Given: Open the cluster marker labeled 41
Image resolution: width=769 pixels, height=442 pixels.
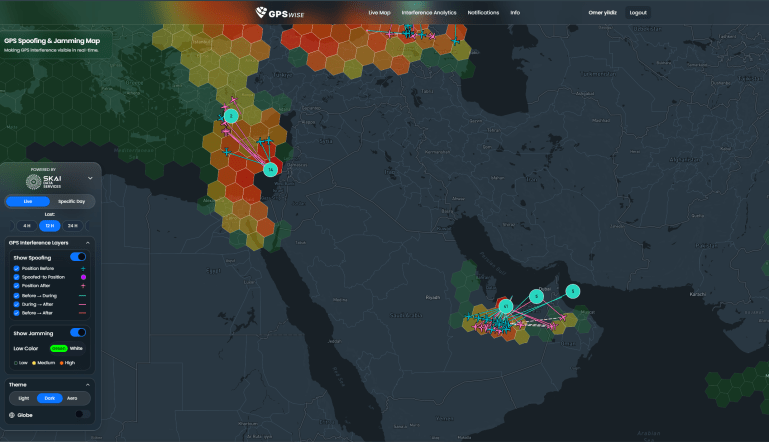Looking at the screenshot, I should click(506, 307).
